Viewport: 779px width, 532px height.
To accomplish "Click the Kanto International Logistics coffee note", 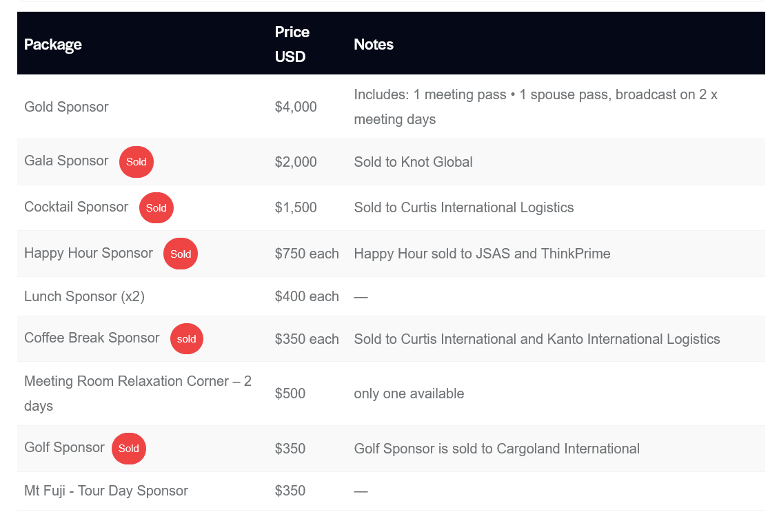I will pos(536,339).
